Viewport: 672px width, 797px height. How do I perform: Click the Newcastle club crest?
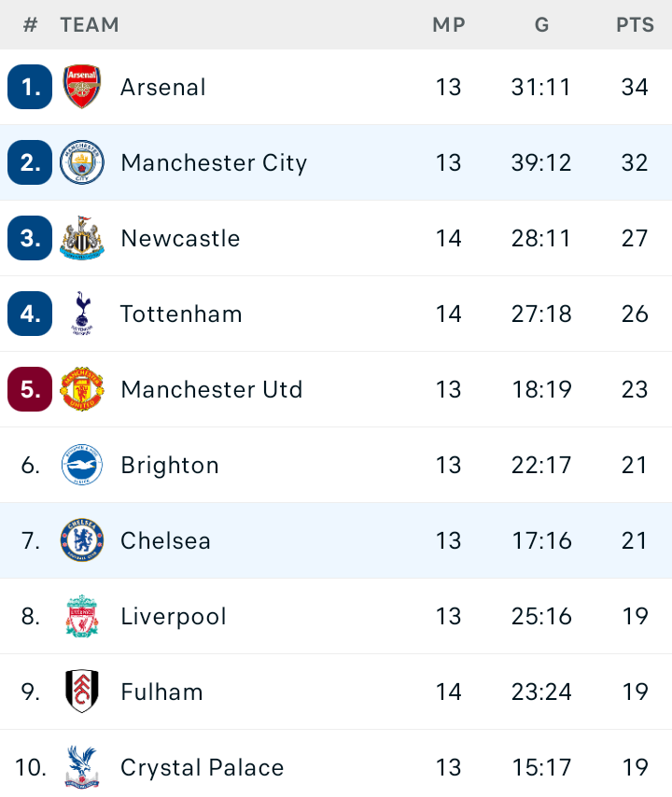click(x=82, y=238)
